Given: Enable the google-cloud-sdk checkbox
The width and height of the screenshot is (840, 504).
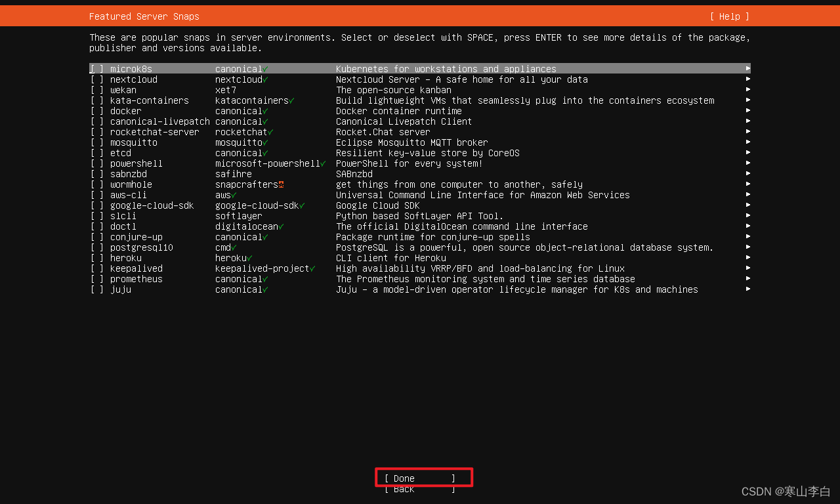Looking at the screenshot, I should pos(97,205).
